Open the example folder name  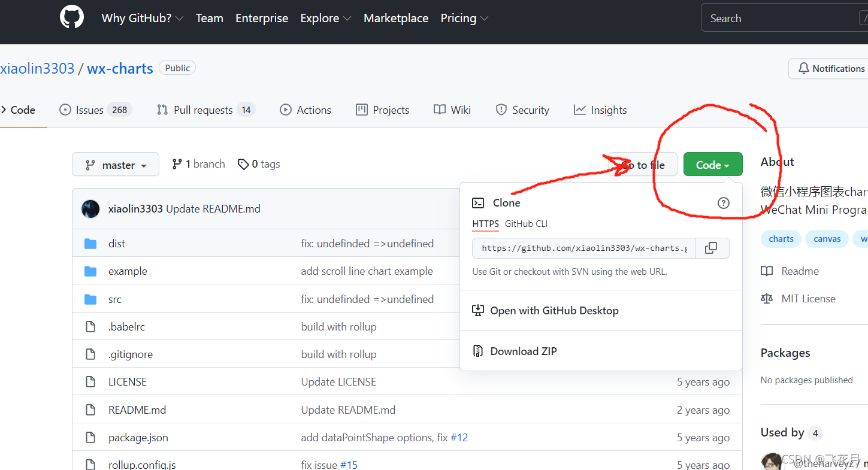[x=128, y=271]
